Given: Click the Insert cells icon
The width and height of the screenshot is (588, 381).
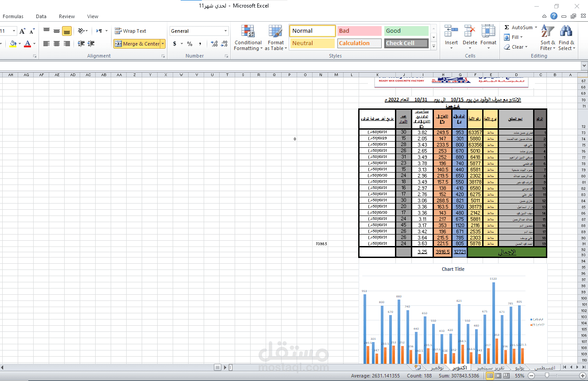Looking at the screenshot, I should (451, 31).
